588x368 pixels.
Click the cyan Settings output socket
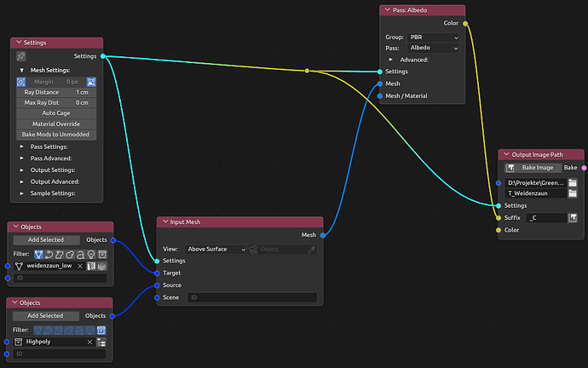(103, 56)
